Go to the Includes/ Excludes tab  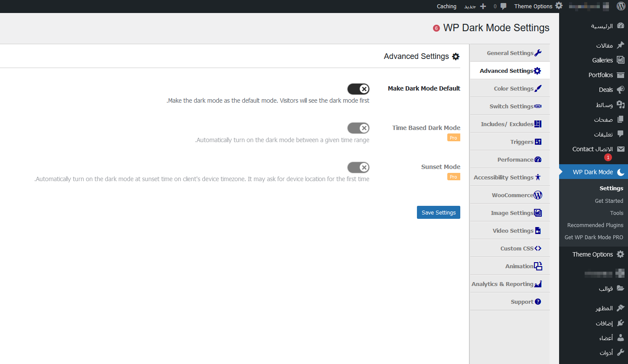coord(507,124)
